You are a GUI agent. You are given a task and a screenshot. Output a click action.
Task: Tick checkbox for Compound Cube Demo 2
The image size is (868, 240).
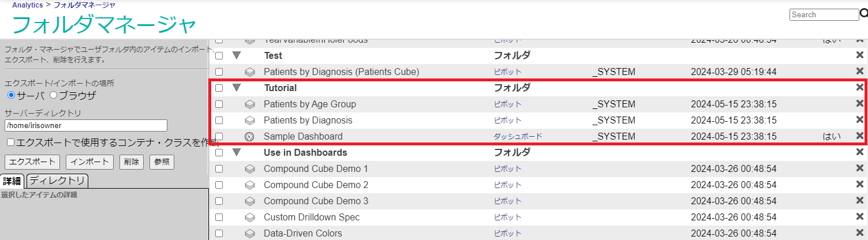[219, 185]
